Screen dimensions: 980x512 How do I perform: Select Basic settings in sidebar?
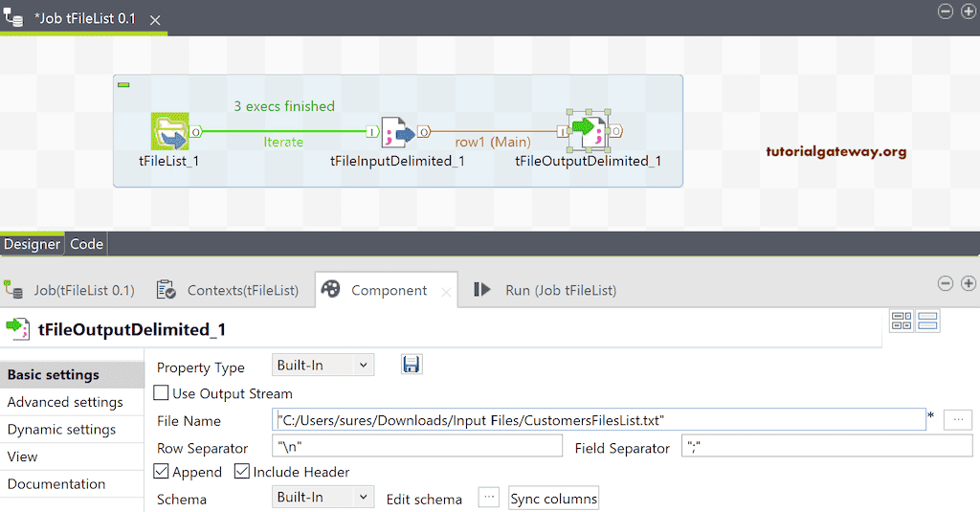point(72,374)
